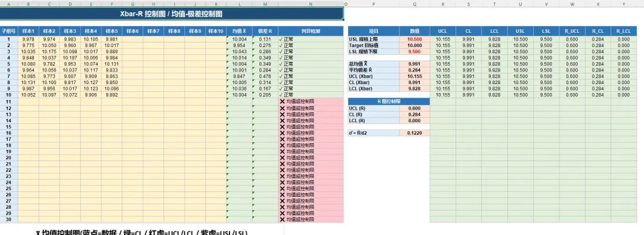Select the range value 0.478
The image size is (644, 235).
point(265,76)
